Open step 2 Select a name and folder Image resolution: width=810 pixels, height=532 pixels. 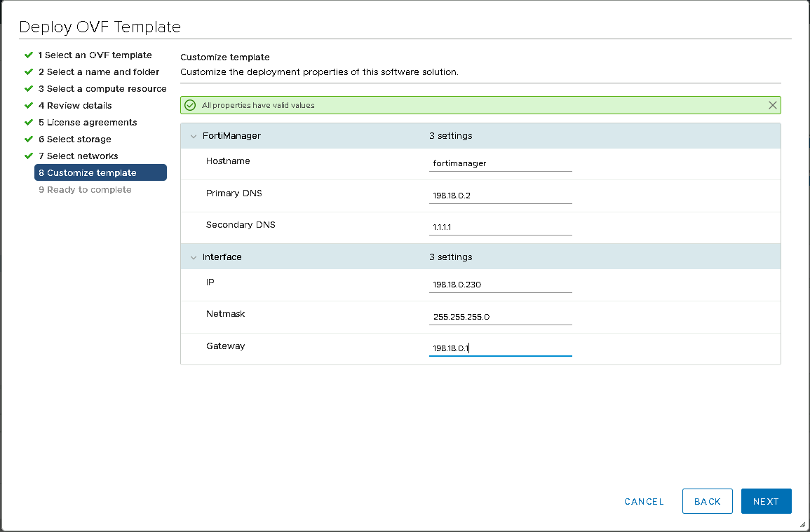[x=98, y=72]
